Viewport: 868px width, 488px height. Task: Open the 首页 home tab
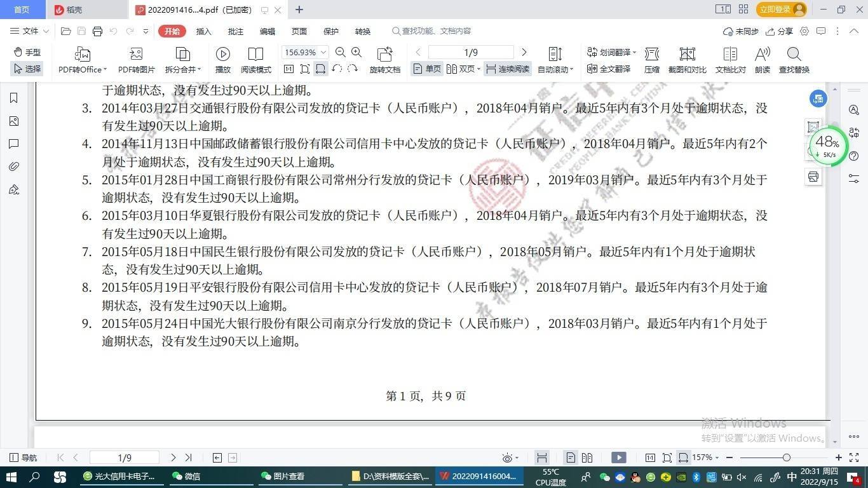22,10
